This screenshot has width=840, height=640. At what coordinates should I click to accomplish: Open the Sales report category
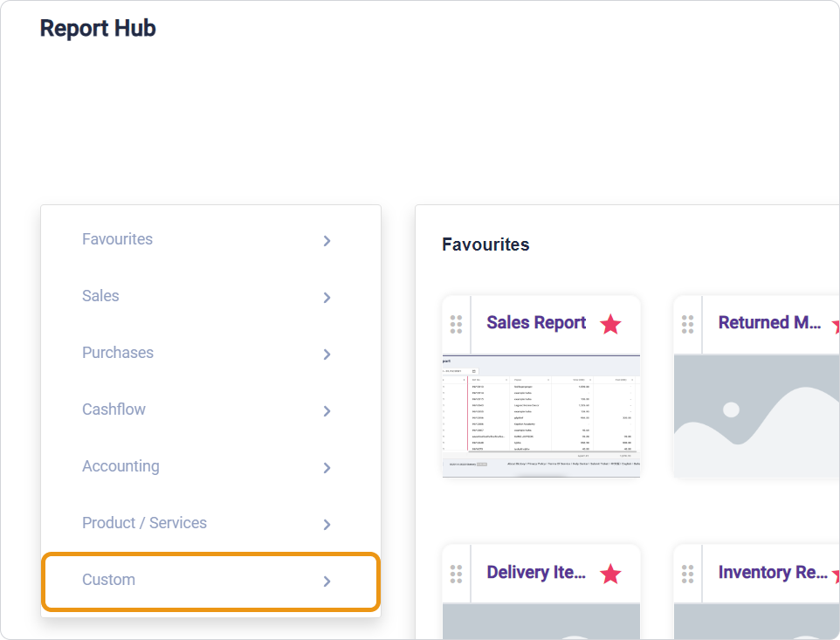[210, 296]
